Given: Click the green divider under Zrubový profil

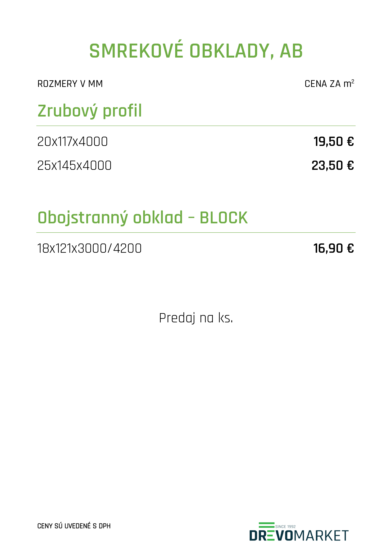Looking at the screenshot, I should tap(196, 126).
